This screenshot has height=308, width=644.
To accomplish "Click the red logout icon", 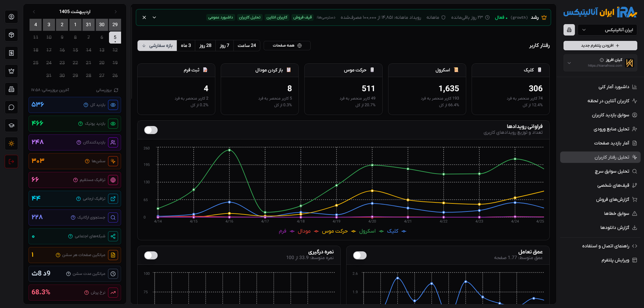I will point(11,162).
